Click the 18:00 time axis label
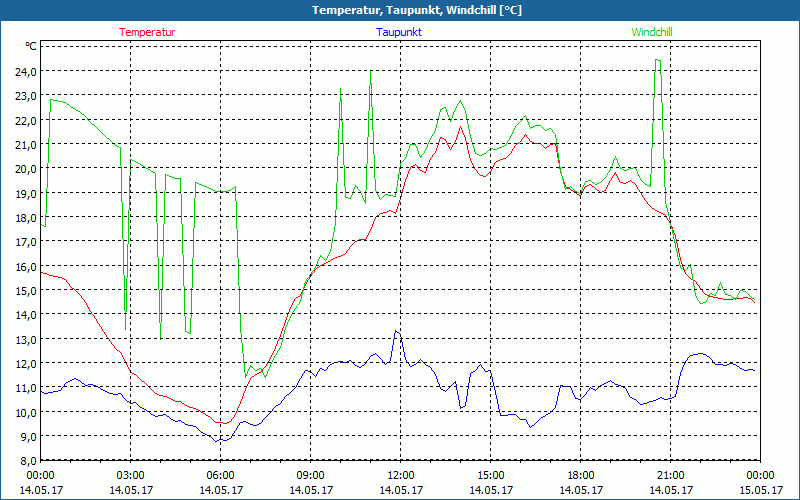Viewport: 800px width, 500px height. (x=581, y=476)
